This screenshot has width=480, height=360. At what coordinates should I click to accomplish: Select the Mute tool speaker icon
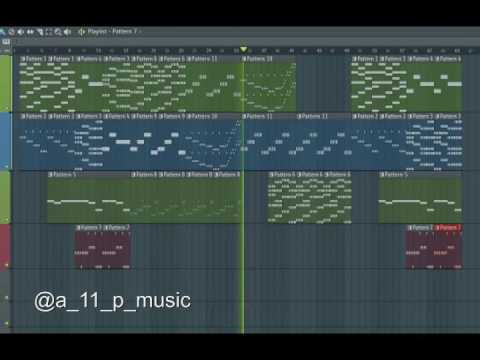click(x=21, y=32)
